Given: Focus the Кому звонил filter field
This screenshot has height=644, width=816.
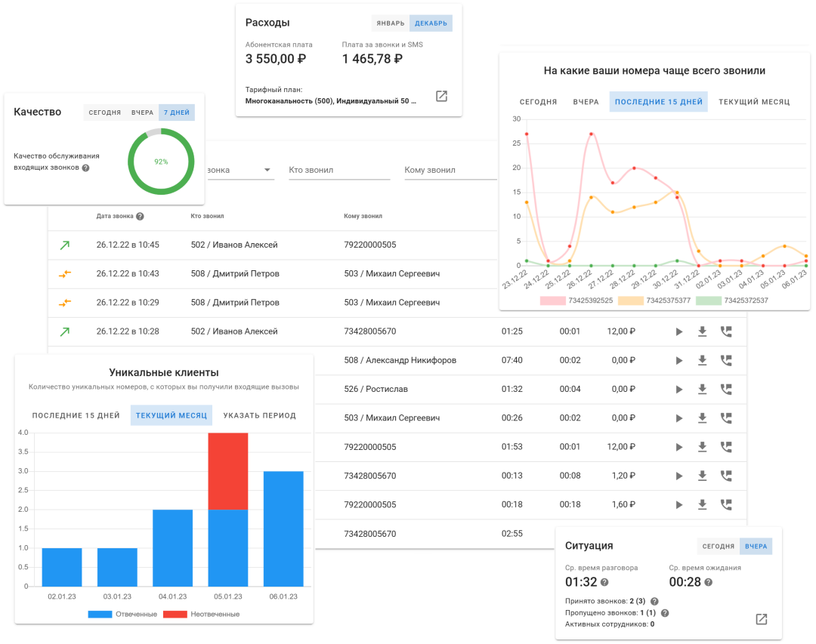Looking at the screenshot, I should [450, 170].
